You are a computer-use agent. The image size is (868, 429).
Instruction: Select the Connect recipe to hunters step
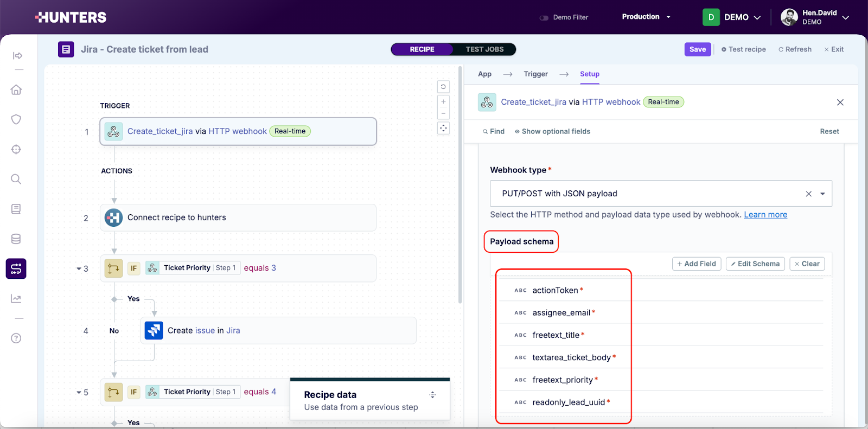[238, 217]
